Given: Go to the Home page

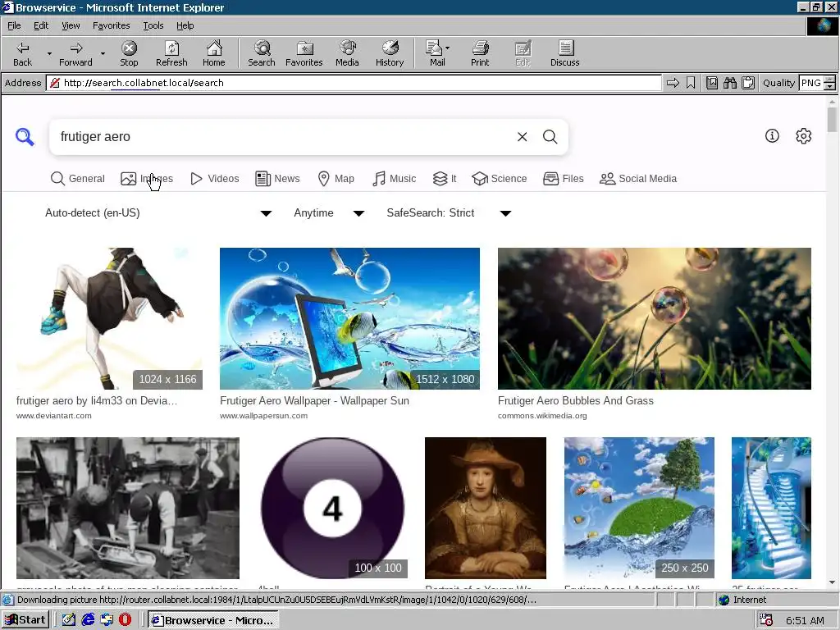Looking at the screenshot, I should coord(214,53).
